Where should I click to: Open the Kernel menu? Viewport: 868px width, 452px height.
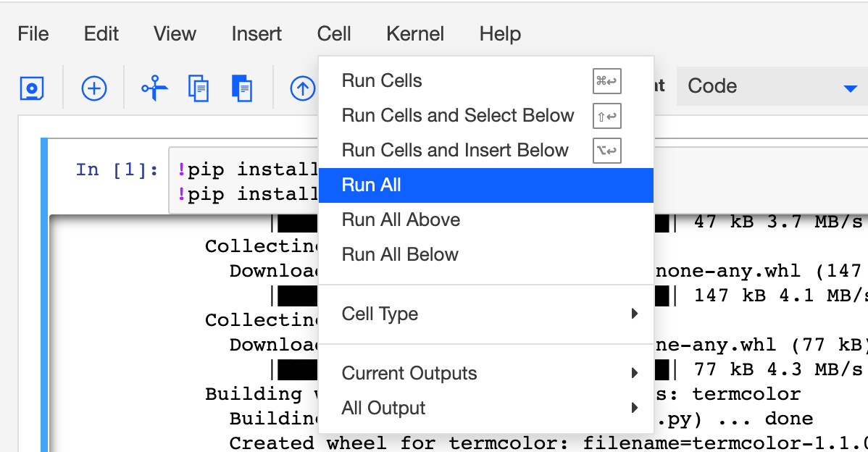coord(415,34)
